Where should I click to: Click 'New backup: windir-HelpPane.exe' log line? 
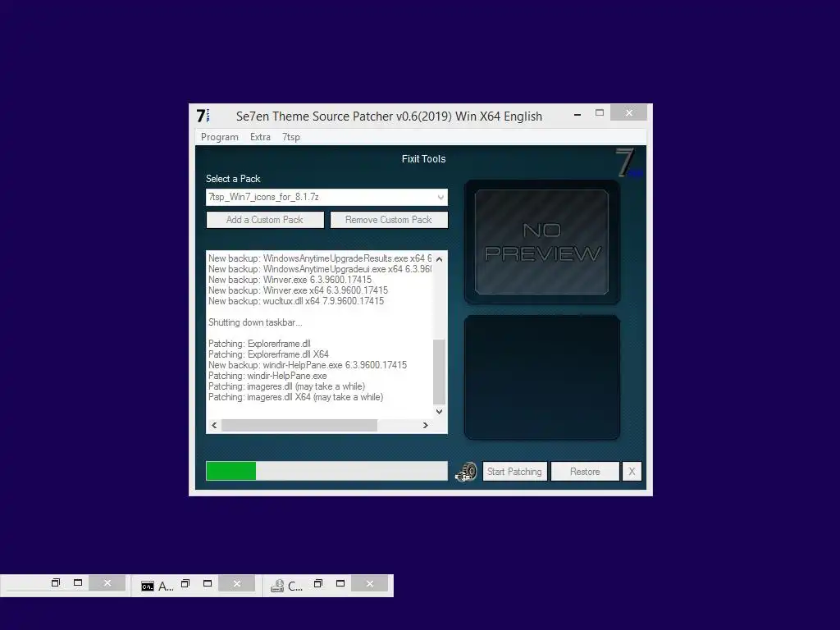[x=308, y=365]
